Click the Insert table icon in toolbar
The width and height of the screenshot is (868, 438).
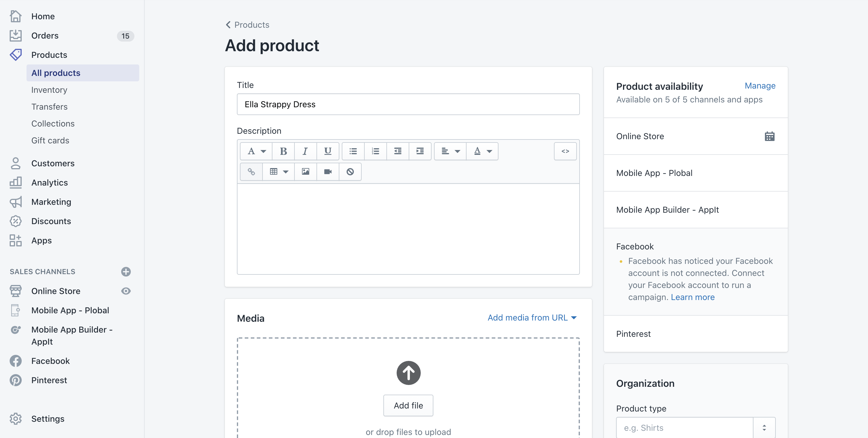point(274,171)
